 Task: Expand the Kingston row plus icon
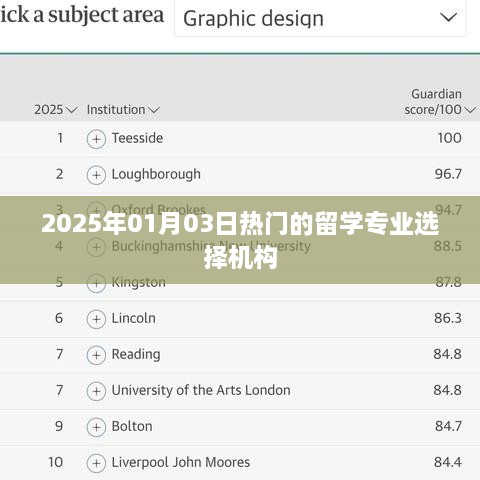tap(96, 283)
